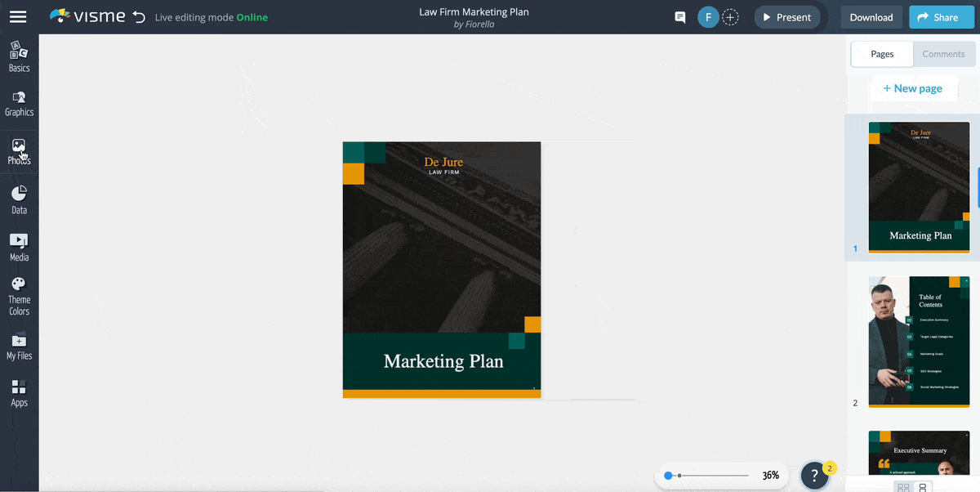Add a collaborator with the plus circle

[731, 17]
